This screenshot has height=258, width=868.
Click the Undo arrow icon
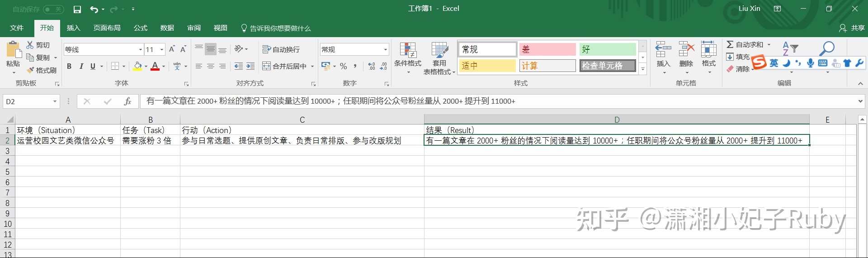94,9
